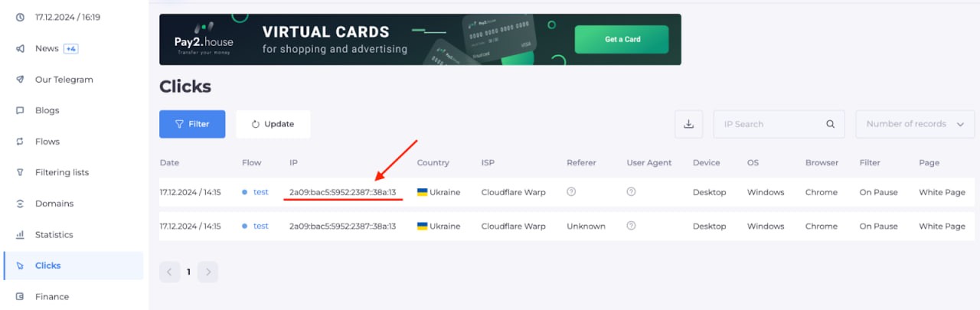The height and width of the screenshot is (310, 980).
Task: Open Finance in the sidebar
Action: pos(51,296)
